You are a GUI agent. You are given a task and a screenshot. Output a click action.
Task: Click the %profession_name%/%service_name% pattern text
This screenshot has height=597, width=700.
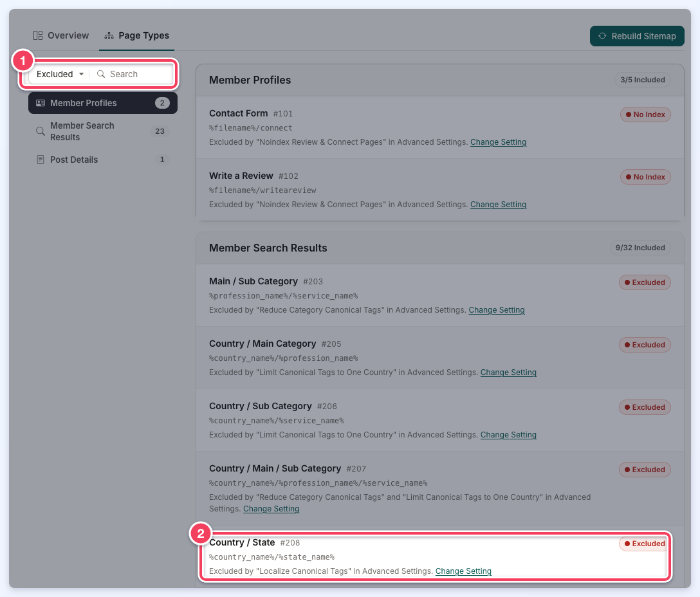tap(284, 296)
